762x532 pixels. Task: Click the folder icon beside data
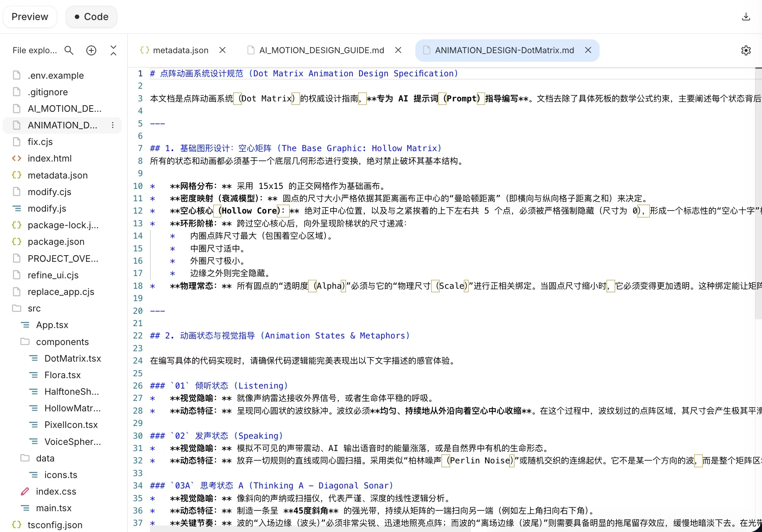click(x=25, y=458)
